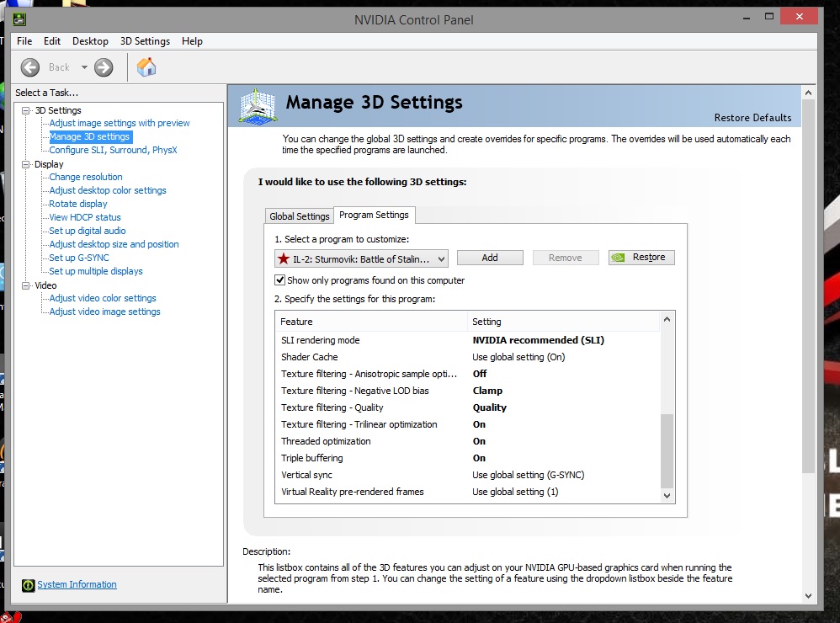Open the program selection dropdown

[361, 258]
